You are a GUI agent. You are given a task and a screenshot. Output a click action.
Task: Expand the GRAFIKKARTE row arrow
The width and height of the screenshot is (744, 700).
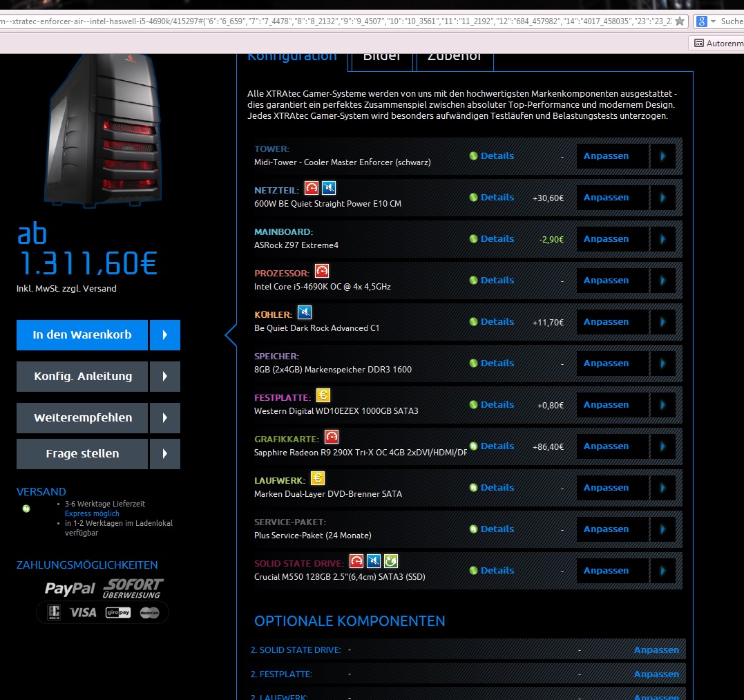(663, 446)
